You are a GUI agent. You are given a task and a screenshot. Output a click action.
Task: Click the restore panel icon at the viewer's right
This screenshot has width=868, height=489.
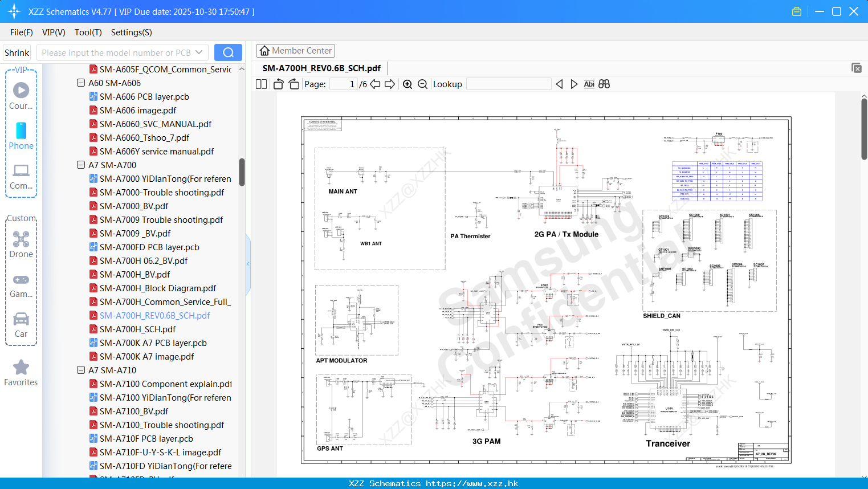(856, 68)
